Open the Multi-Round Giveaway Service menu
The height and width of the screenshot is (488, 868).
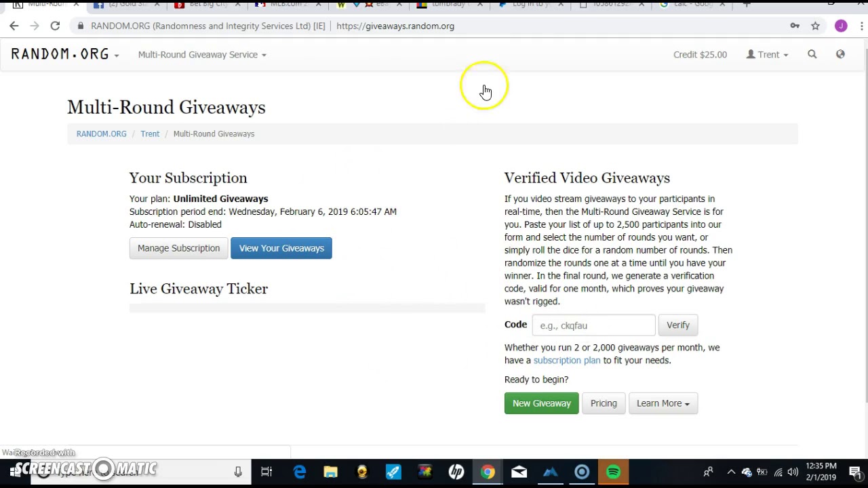pos(202,54)
